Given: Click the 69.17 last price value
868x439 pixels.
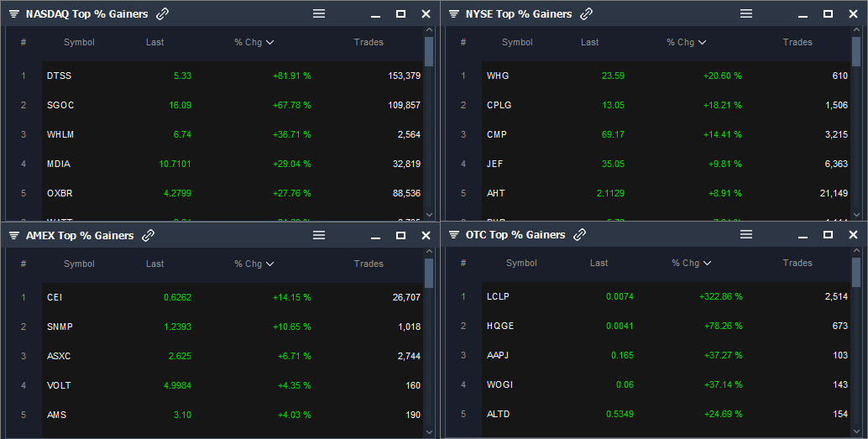Looking at the screenshot, I should point(613,134).
